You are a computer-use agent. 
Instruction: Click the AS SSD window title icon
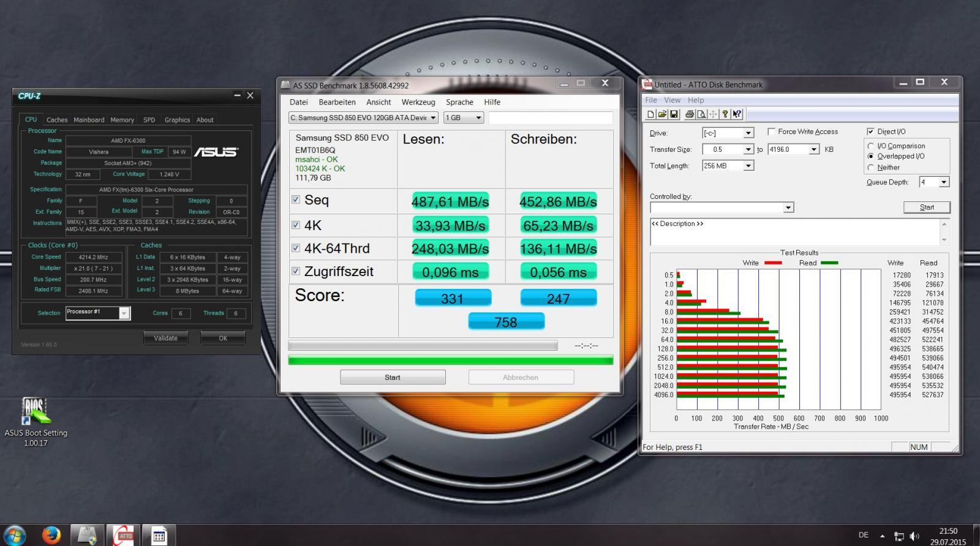pyautogui.click(x=285, y=86)
